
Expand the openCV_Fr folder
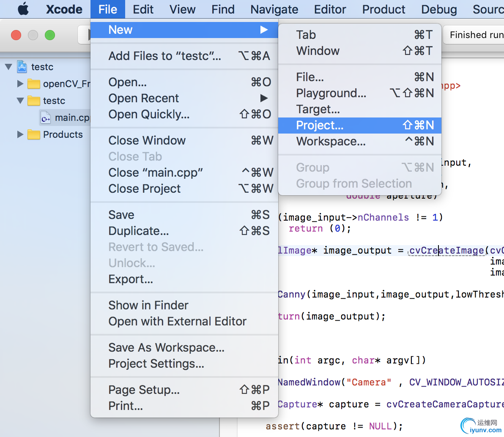coord(20,84)
